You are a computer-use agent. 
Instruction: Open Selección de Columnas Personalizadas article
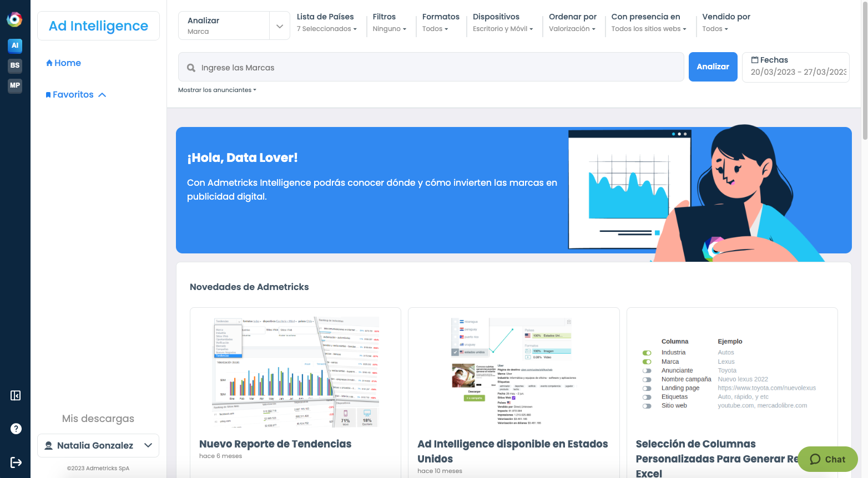point(717,459)
